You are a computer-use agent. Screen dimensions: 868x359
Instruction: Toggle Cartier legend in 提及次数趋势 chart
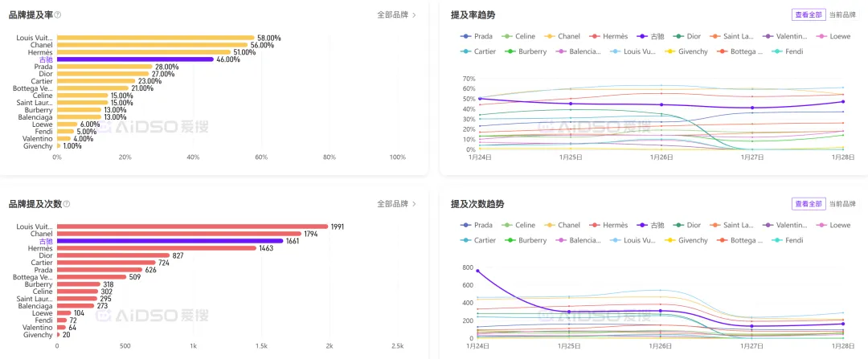point(479,240)
